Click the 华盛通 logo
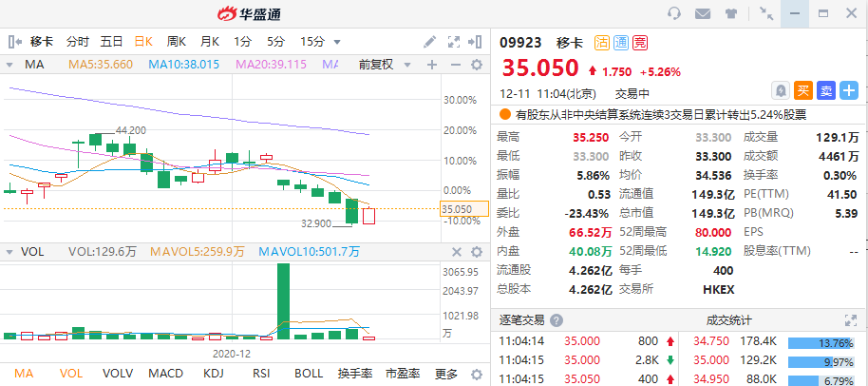The image size is (868, 386). coord(249,14)
